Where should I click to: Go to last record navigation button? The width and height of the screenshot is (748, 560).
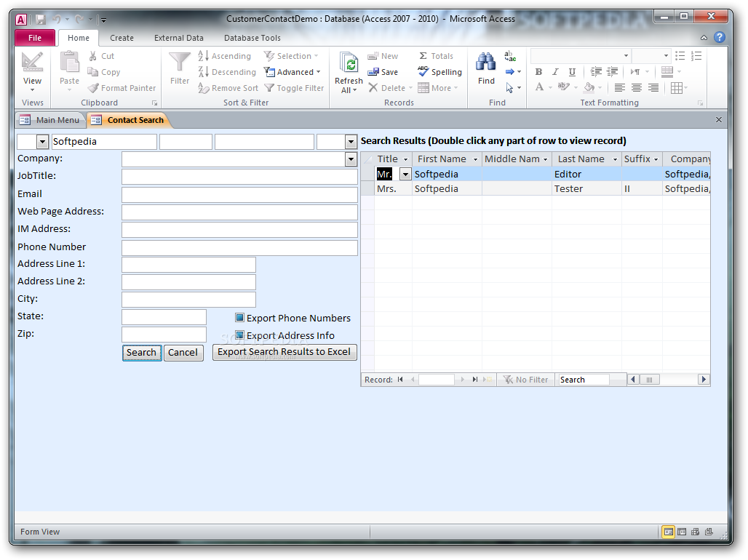pos(474,379)
